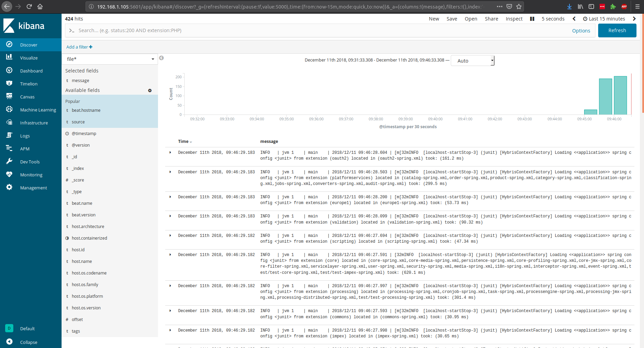
Task: Open the Management gear icon
Action: tap(9, 187)
